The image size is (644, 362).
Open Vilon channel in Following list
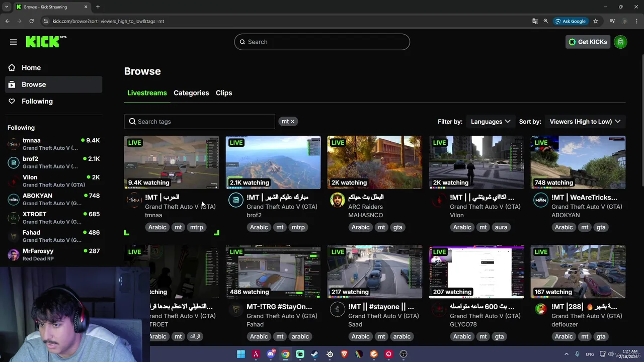tap(54, 180)
